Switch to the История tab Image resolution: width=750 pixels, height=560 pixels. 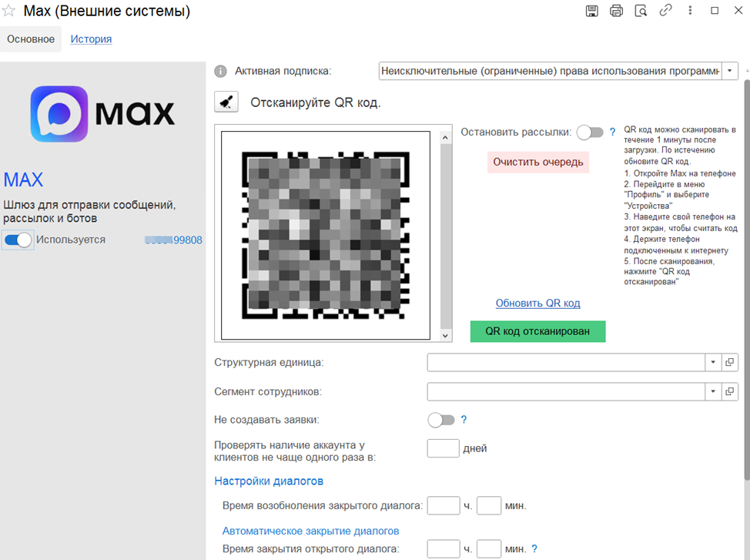click(x=91, y=39)
